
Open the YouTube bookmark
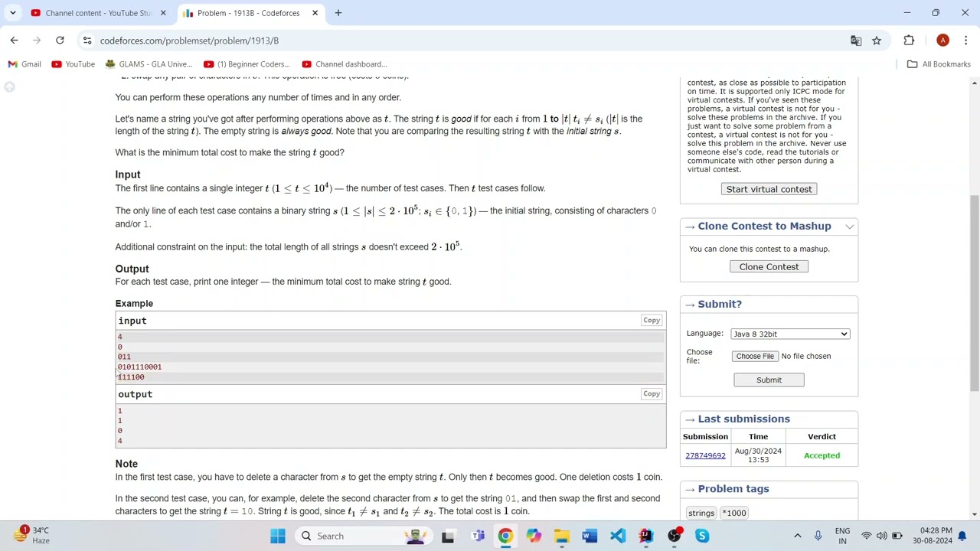[x=73, y=64]
